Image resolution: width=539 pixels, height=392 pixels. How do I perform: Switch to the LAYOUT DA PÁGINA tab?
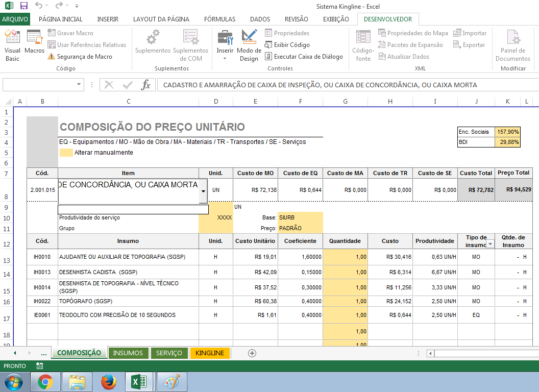161,19
